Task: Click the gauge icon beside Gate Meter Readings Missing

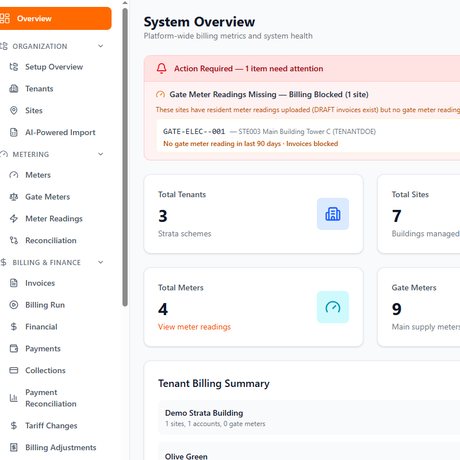Action: [160, 95]
